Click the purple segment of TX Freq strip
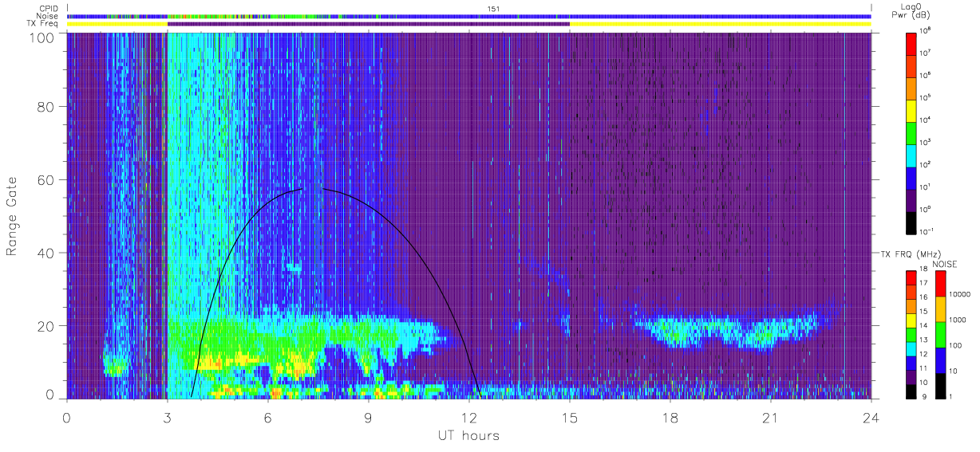980x452 pixels. tap(369, 24)
